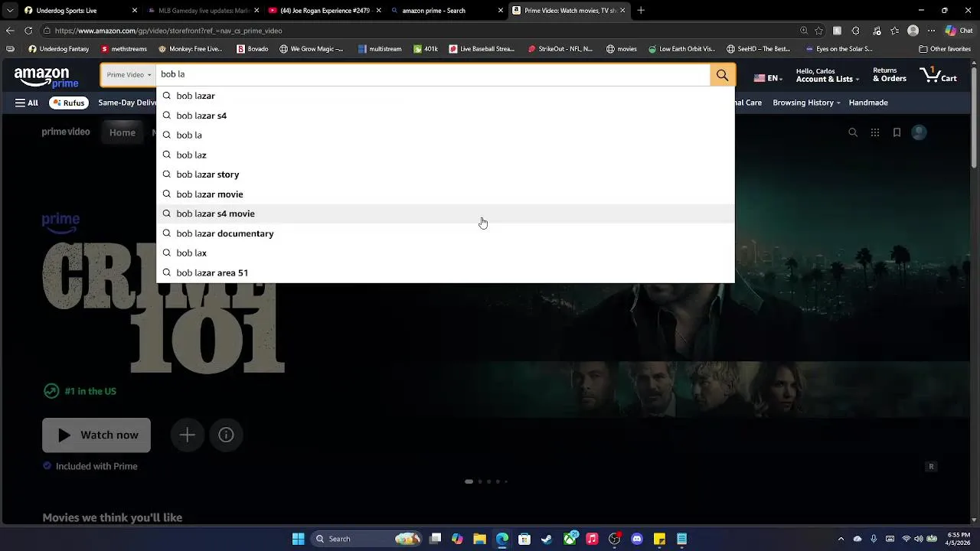Bookmark this page with star icon
This screenshot has width=980, height=551.
pos(818,31)
